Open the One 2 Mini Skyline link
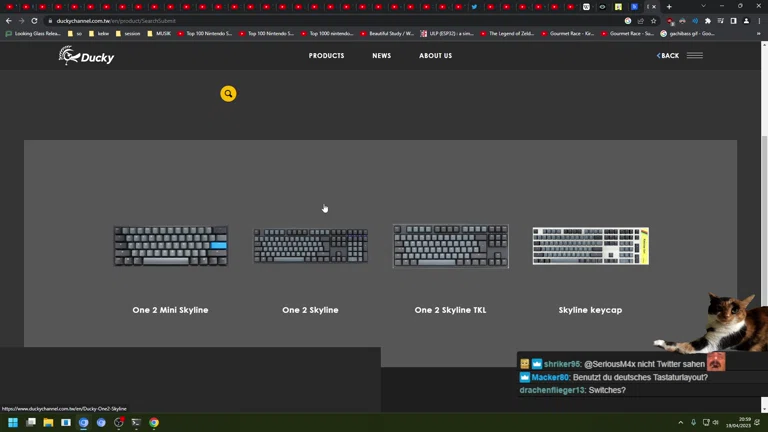The height and width of the screenshot is (432, 768). click(x=170, y=310)
